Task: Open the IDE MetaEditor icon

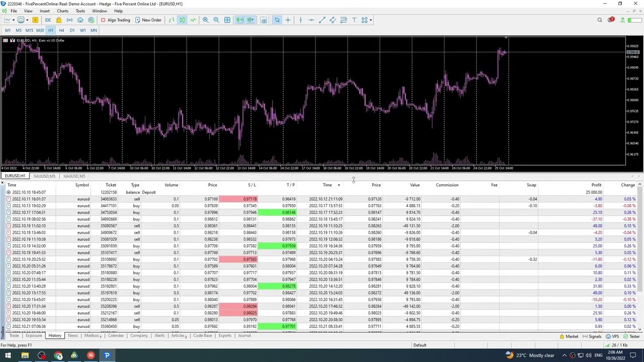Action: point(48,20)
